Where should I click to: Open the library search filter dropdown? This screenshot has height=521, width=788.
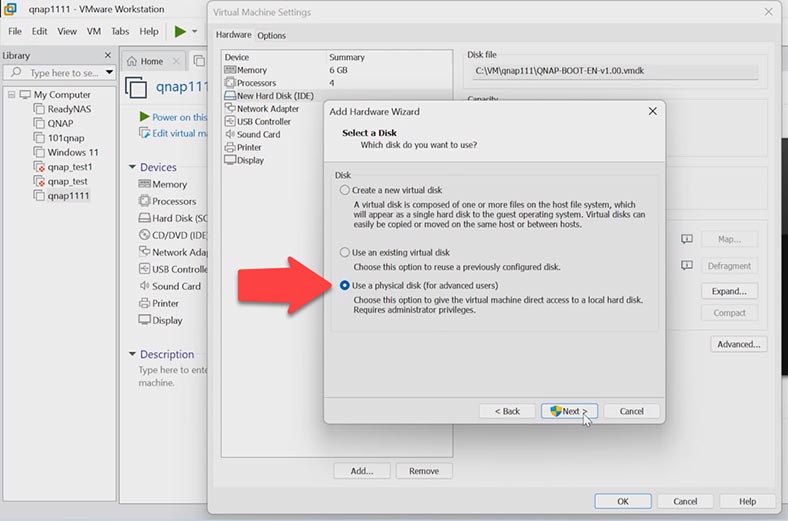click(109, 73)
